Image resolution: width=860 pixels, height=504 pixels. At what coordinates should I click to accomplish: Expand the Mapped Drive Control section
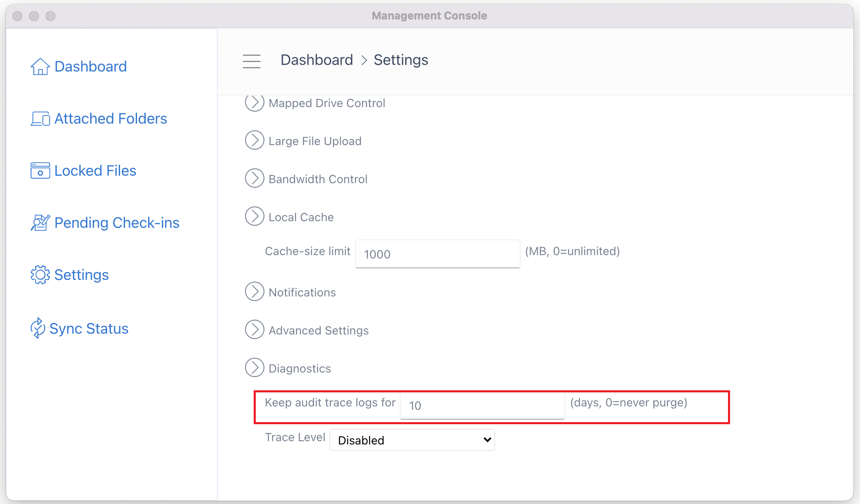pos(255,103)
